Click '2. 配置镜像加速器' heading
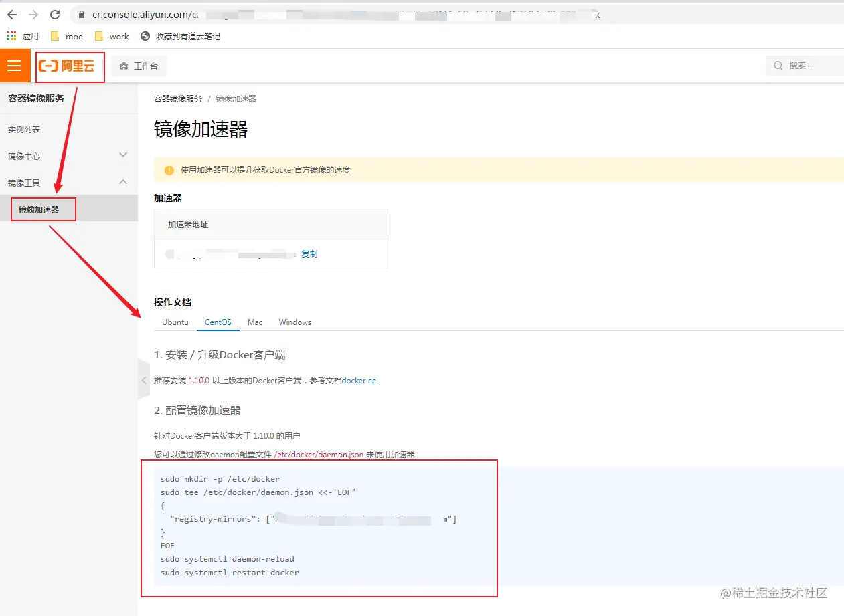The height and width of the screenshot is (616, 844). coord(197,410)
